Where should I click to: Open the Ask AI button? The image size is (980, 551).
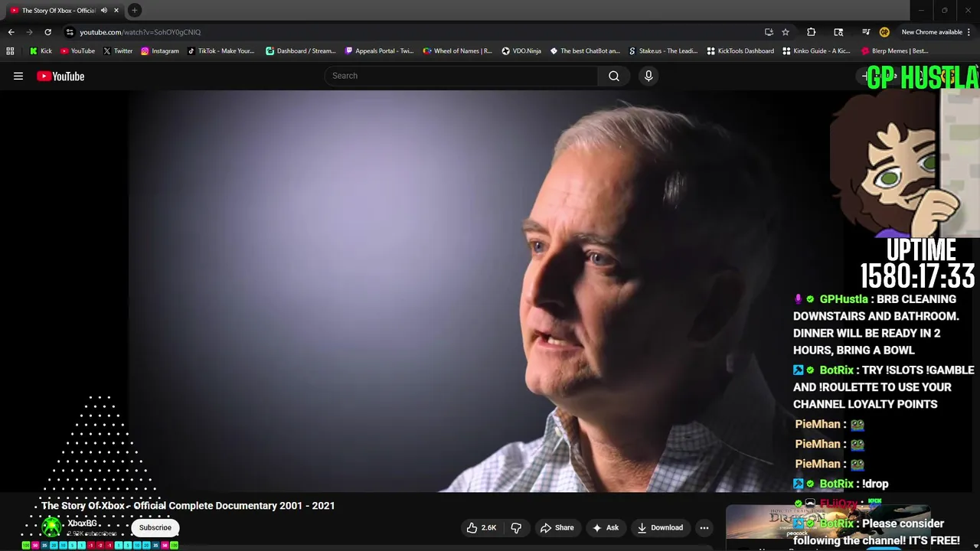click(605, 527)
